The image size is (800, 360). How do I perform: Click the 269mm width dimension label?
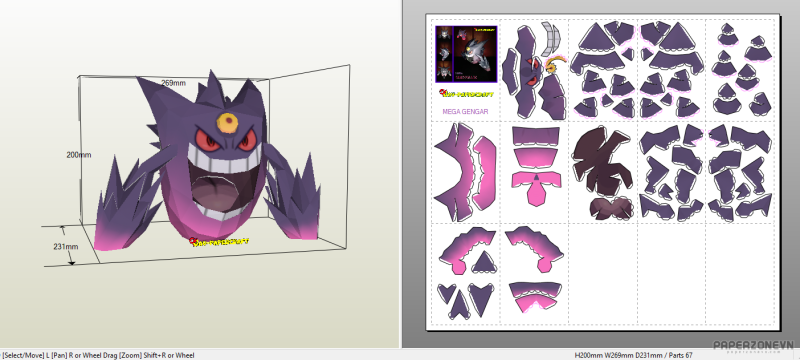click(173, 83)
